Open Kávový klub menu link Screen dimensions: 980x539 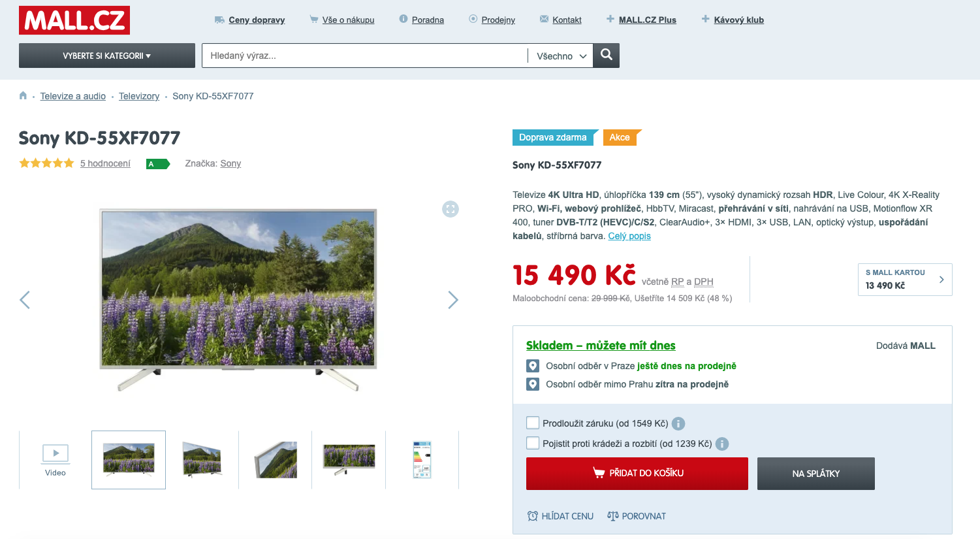[x=738, y=20]
